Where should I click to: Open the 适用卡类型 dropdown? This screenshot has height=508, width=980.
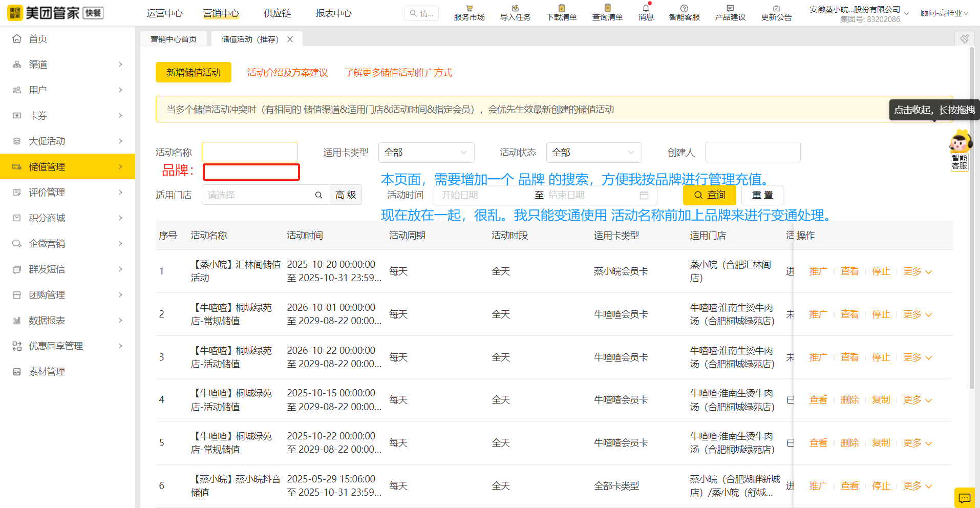[426, 153]
